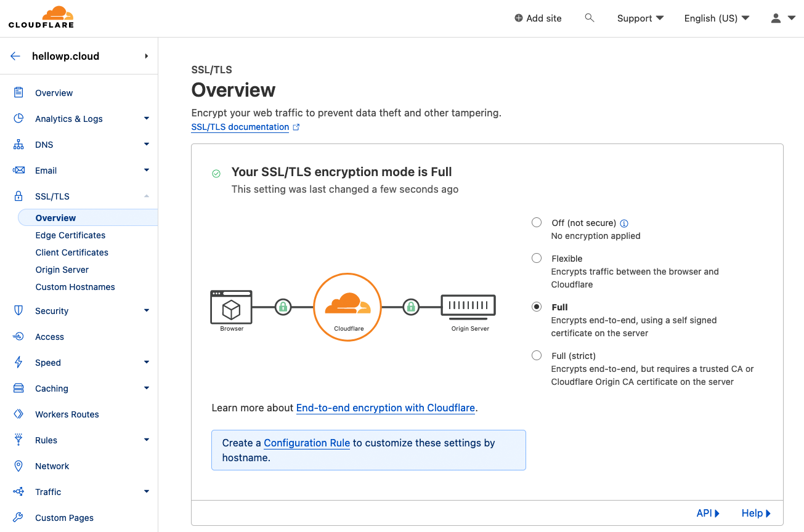Select the Flexible encryption radio button

(x=537, y=258)
